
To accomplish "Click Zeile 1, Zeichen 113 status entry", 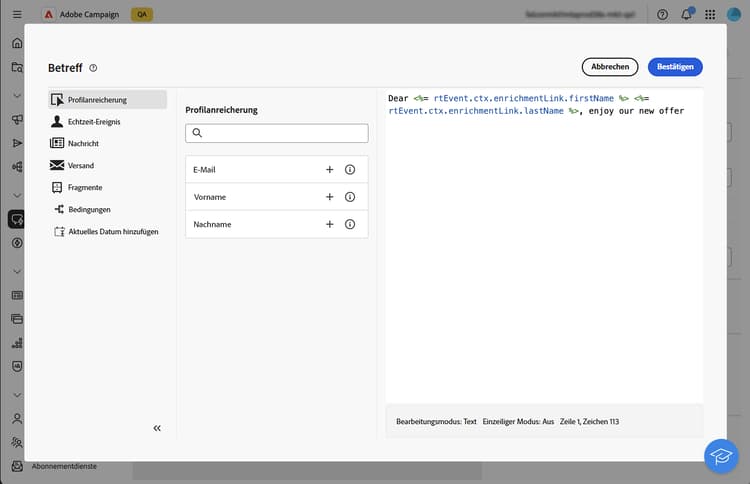I will pos(589,421).
